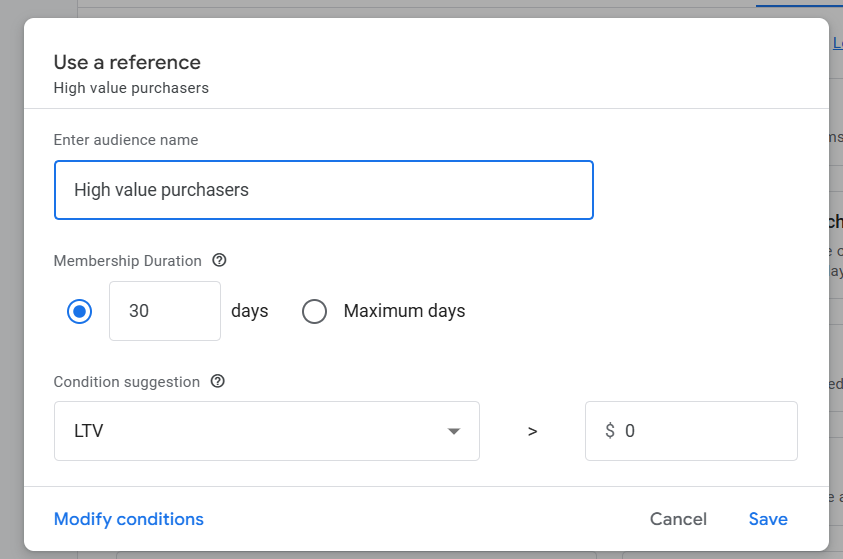The width and height of the screenshot is (843, 559).
Task: Click the greater-than operator symbol
Action: pos(532,431)
